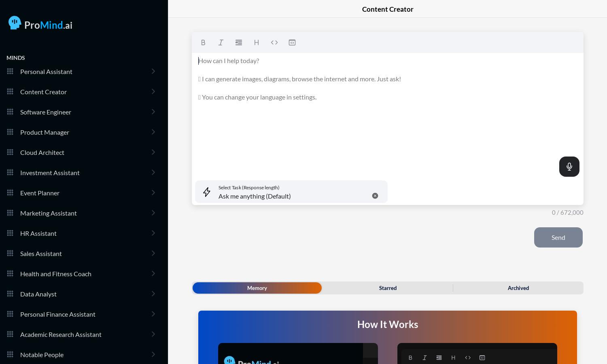
Task: Open Software Engineer mind
Action: [46, 112]
